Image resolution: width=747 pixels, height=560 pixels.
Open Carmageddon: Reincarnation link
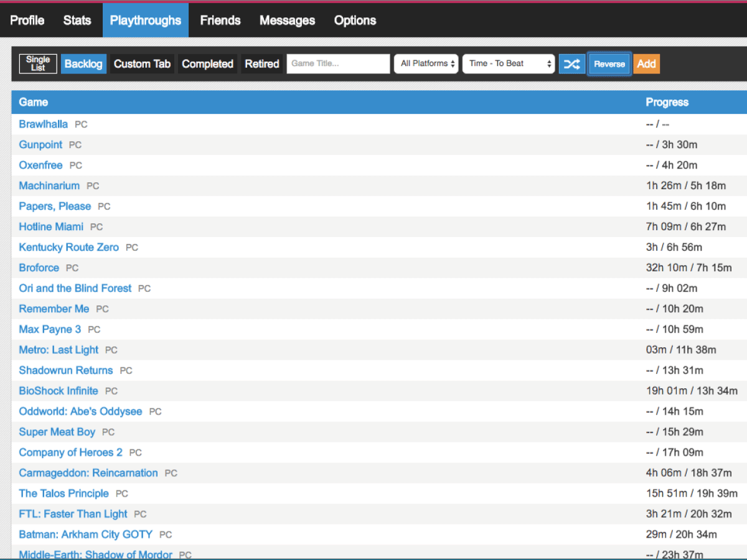tap(88, 473)
